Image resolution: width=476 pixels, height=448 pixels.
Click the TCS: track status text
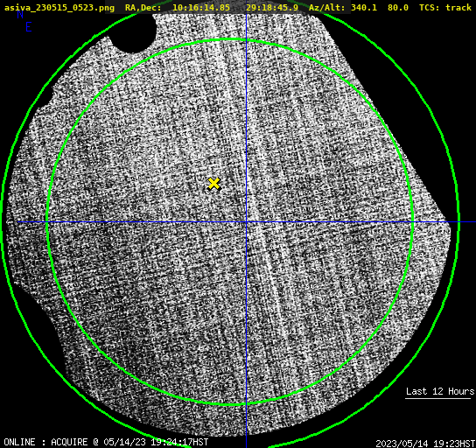click(445, 7)
